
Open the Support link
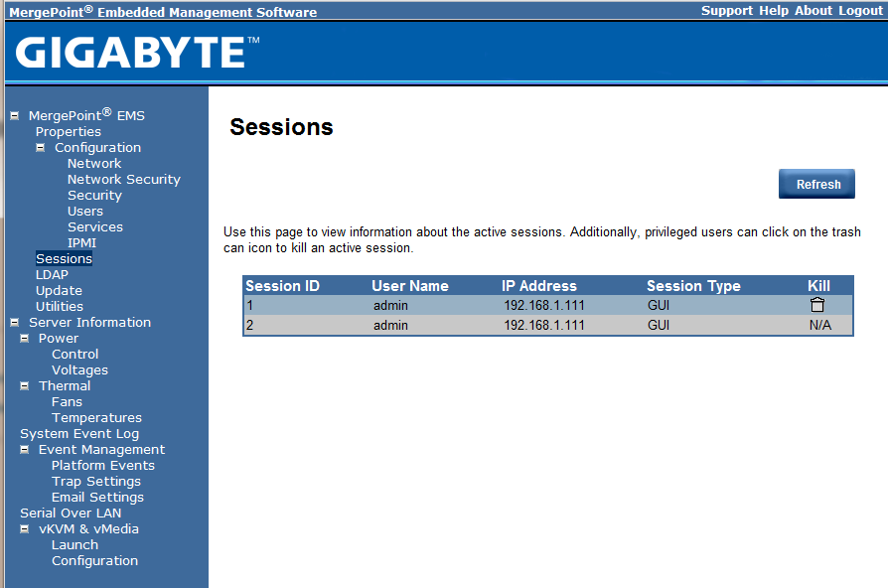pos(727,11)
